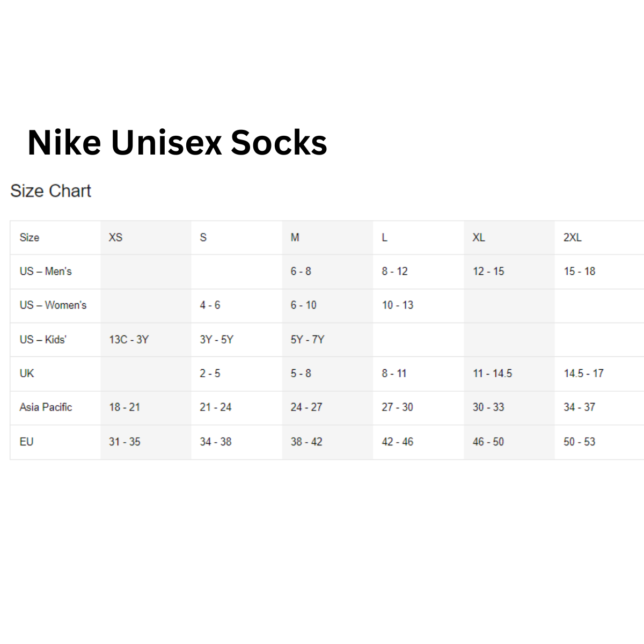Select the 2XL column header

(x=573, y=237)
